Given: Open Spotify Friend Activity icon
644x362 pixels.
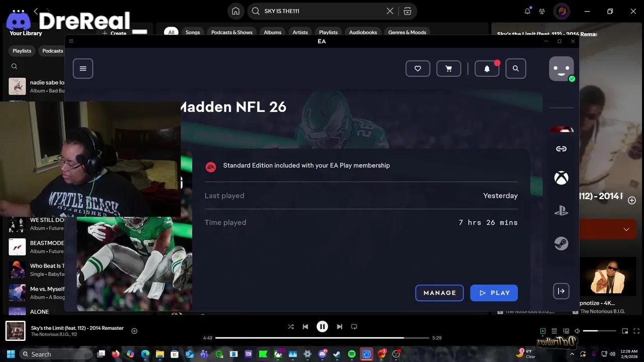Looking at the screenshot, I should coord(542,11).
